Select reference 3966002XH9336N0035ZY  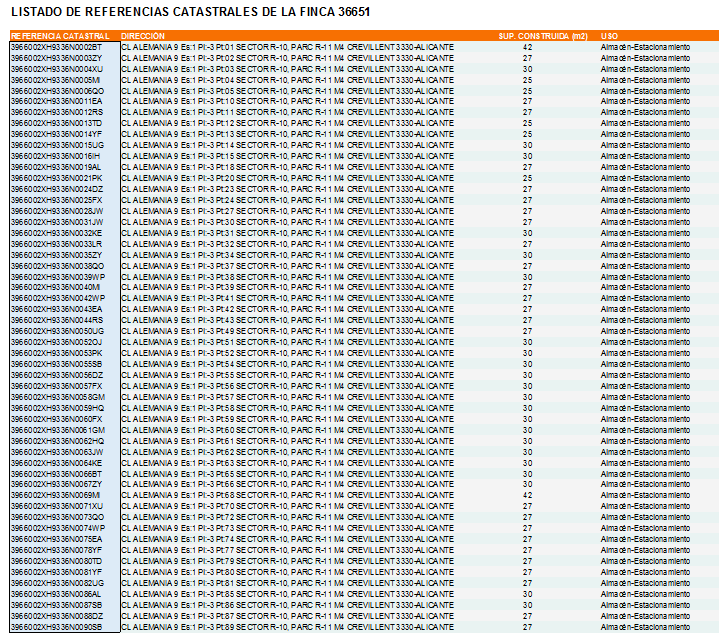pyautogui.click(x=56, y=255)
